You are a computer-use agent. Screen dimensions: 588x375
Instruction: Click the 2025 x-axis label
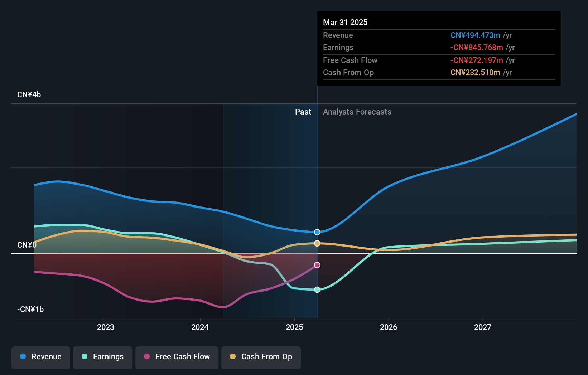tap(294, 327)
